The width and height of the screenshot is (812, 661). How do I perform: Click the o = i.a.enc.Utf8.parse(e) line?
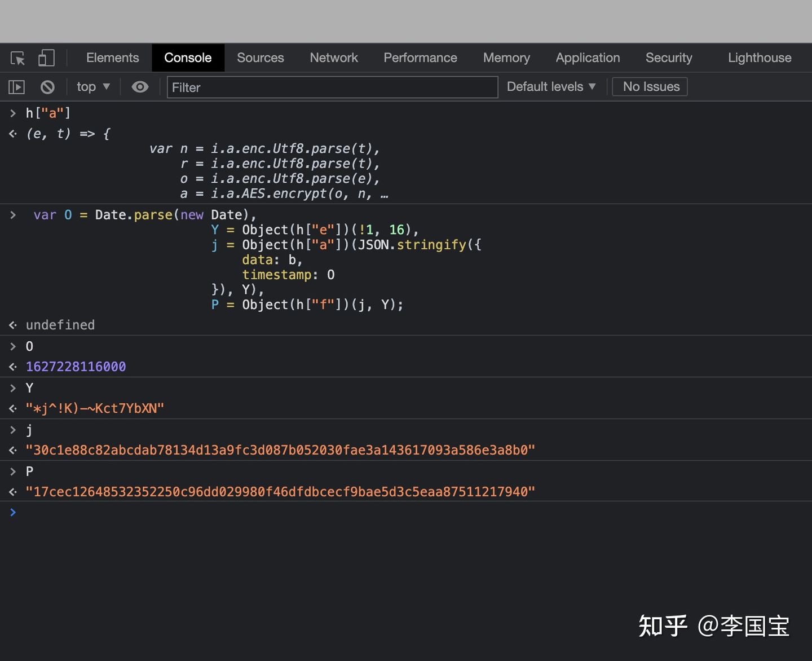[280, 179]
